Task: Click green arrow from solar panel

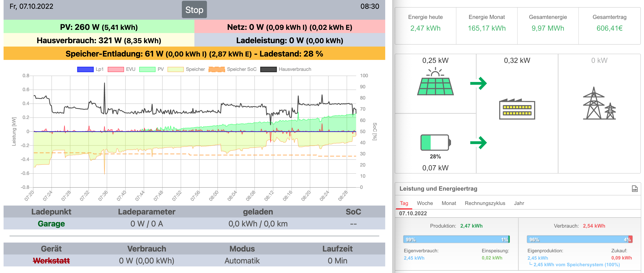Action: [478, 83]
